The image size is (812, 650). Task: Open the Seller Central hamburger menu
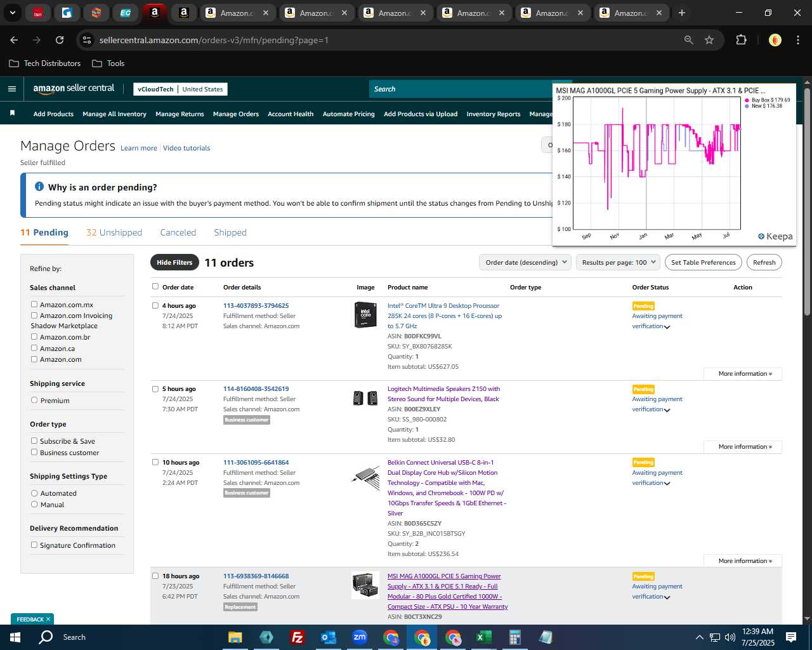coord(12,89)
